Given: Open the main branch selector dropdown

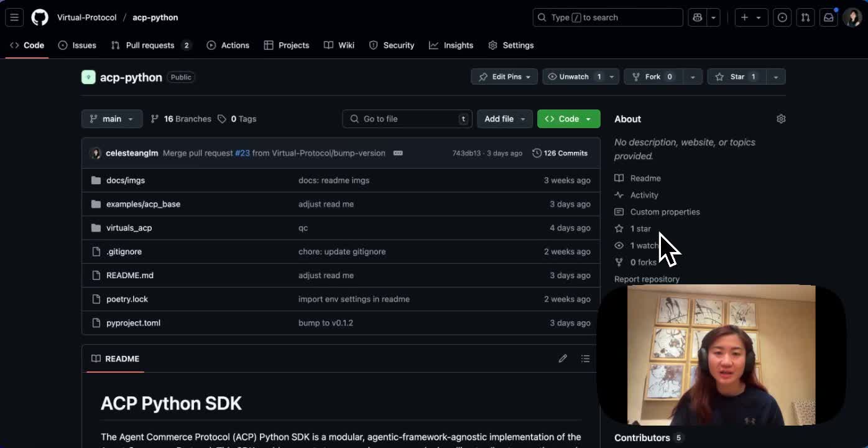Looking at the screenshot, I should point(112,119).
